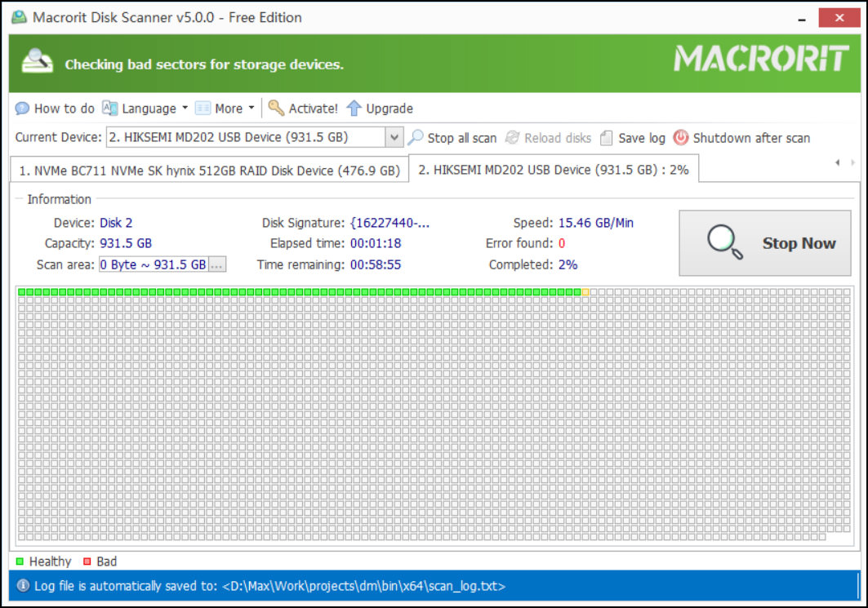Click the scan area field 0 Byte ~ 931.5 GB
The width and height of the screenshot is (868, 608).
[x=154, y=264]
